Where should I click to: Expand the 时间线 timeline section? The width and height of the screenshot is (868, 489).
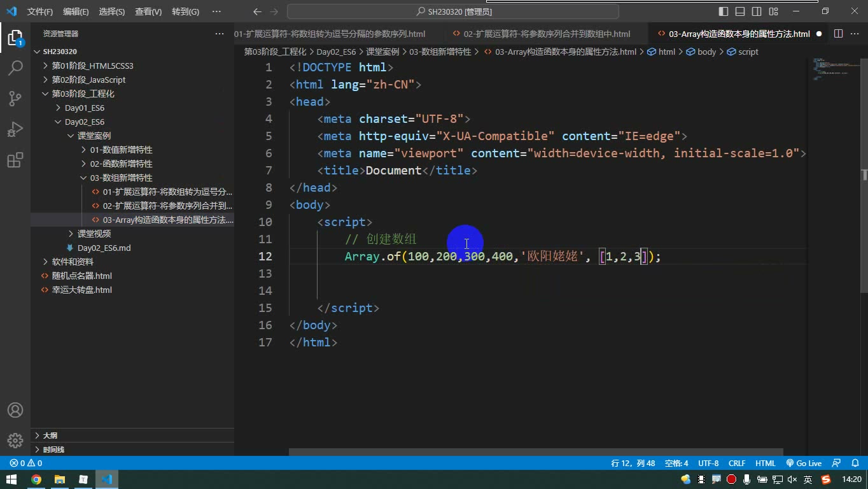(x=132, y=450)
